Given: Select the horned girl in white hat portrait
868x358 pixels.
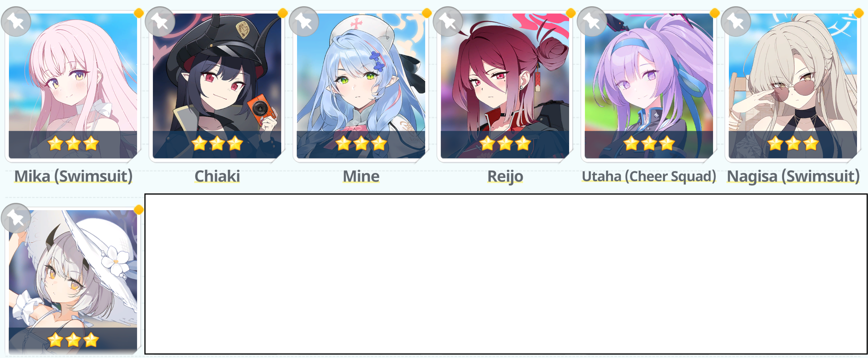Looking at the screenshot, I should point(73,282).
